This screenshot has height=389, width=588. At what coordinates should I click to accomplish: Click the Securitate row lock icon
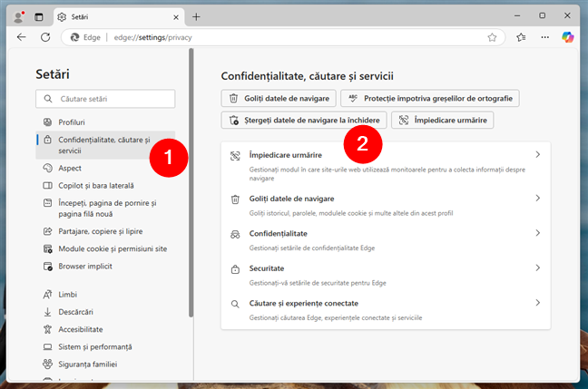235,269
